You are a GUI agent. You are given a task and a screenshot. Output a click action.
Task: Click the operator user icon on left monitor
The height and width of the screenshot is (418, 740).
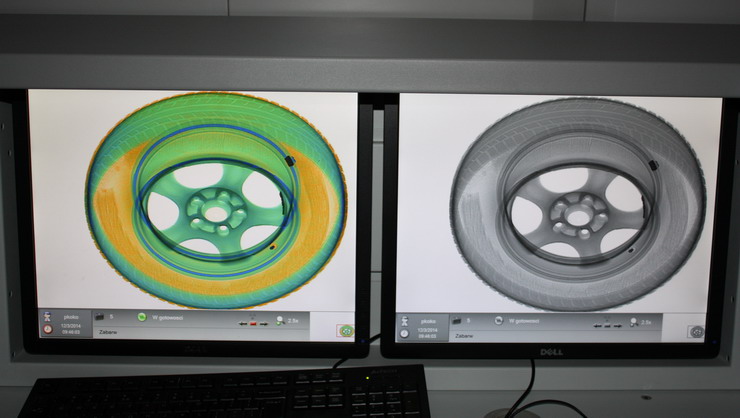pos(47,316)
